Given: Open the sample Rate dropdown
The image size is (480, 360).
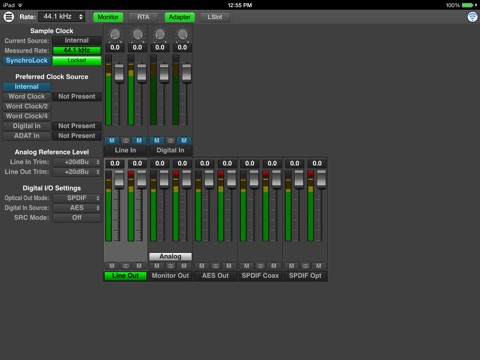Looking at the screenshot, I should coord(62,17).
